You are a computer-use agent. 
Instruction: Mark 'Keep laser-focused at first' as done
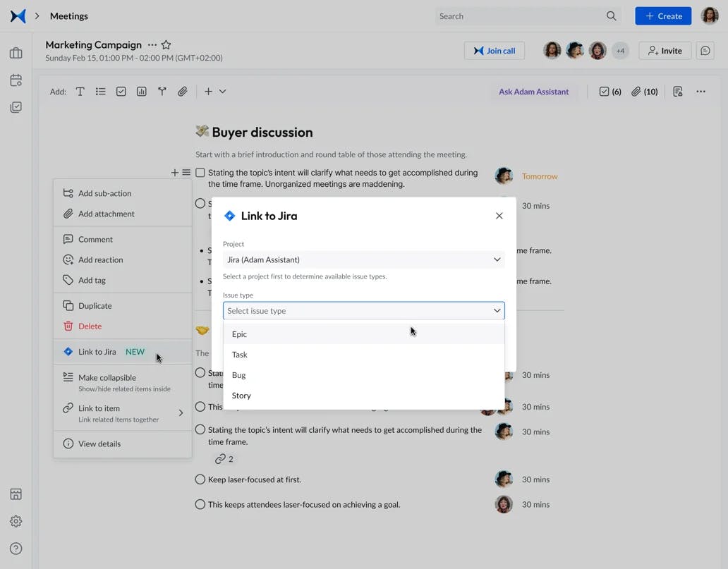pos(200,479)
